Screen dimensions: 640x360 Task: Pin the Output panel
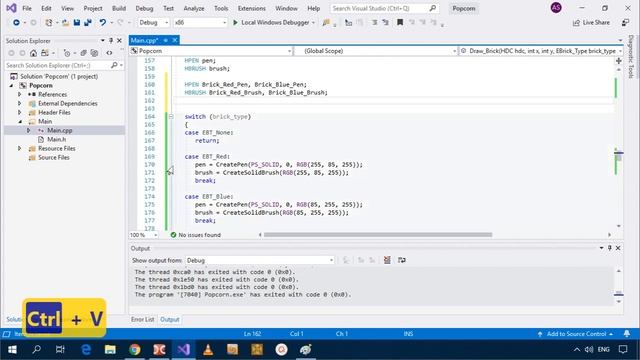tap(610, 248)
